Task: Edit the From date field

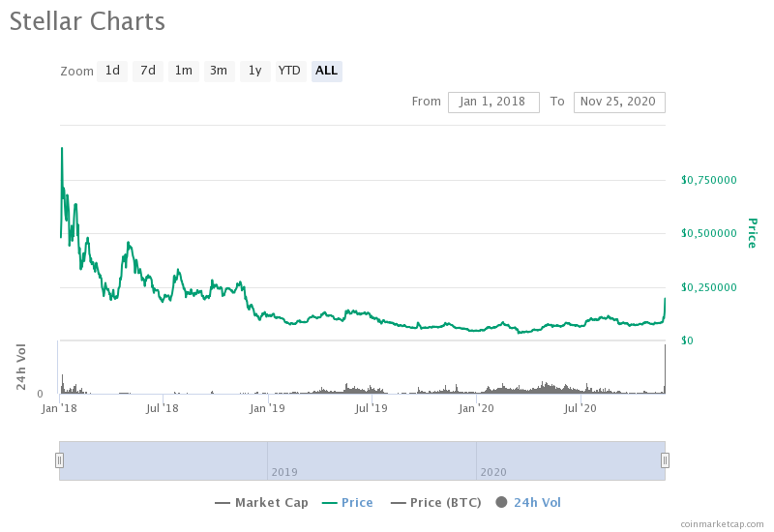Action: [x=493, y=103]
